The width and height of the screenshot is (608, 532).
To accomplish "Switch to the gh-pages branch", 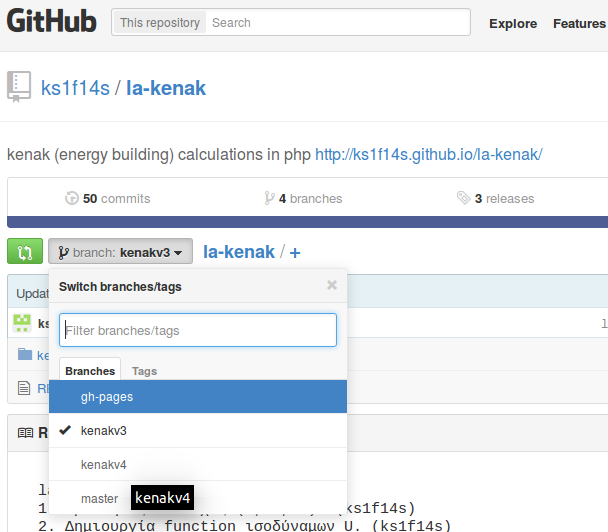I will pos(107,397).
